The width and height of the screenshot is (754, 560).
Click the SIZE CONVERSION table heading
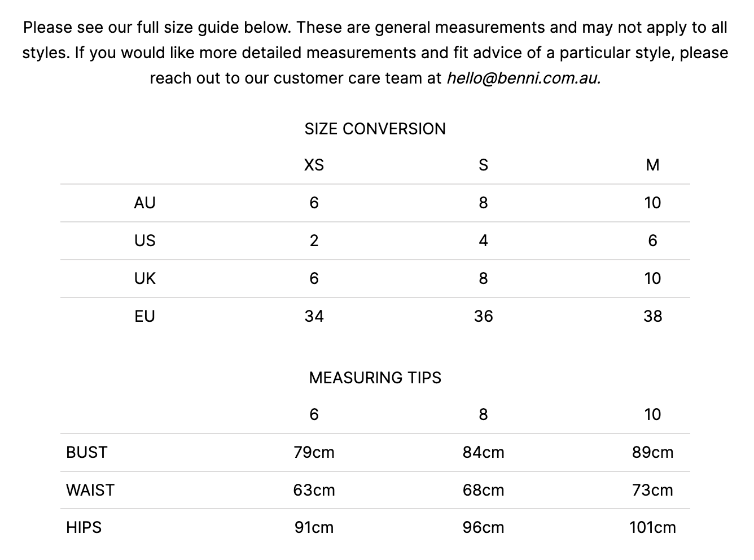(375, 129)
